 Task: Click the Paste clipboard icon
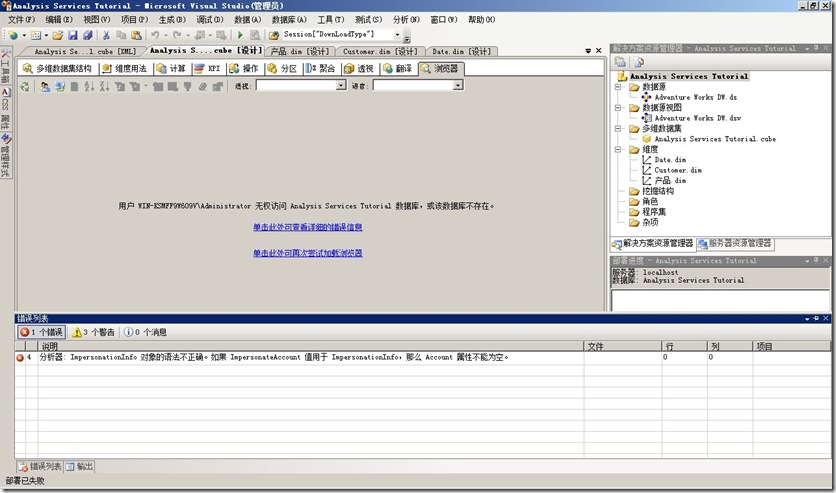136,35
